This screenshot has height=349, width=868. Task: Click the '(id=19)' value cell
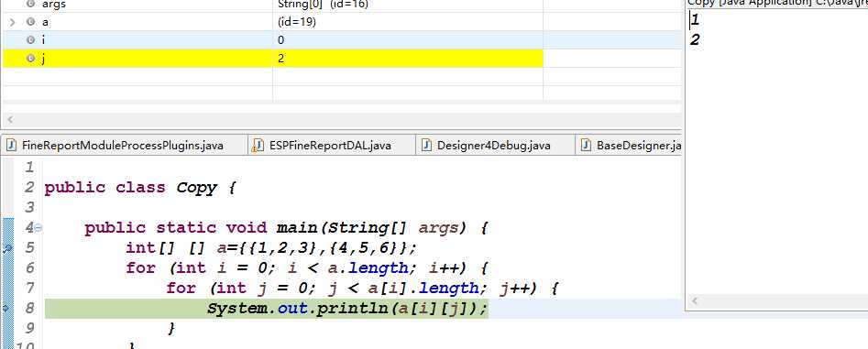pyautogui.click(x=297, y=22)
